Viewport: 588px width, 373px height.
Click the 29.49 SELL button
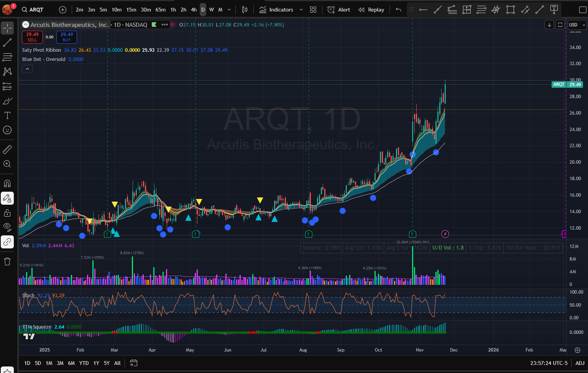[32, 37]
